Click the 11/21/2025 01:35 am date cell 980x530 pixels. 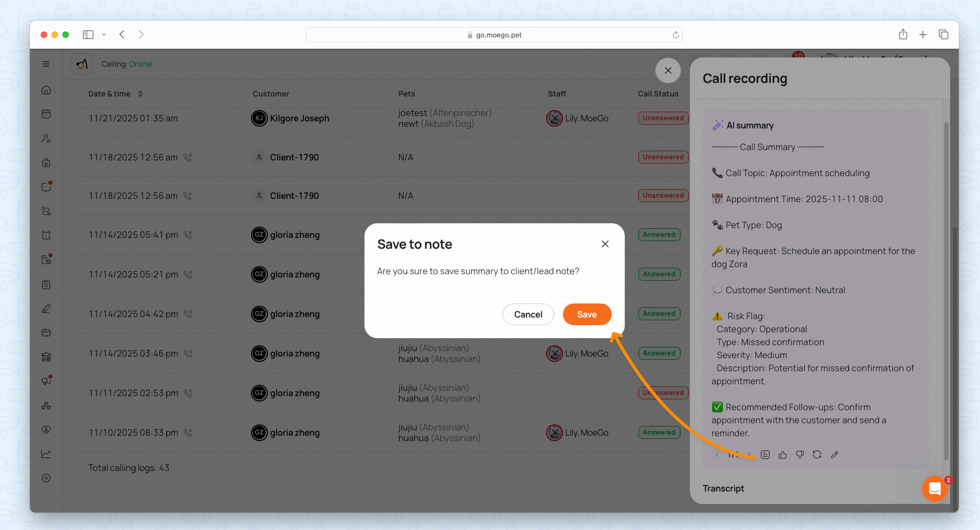click(x=133, y=118)
